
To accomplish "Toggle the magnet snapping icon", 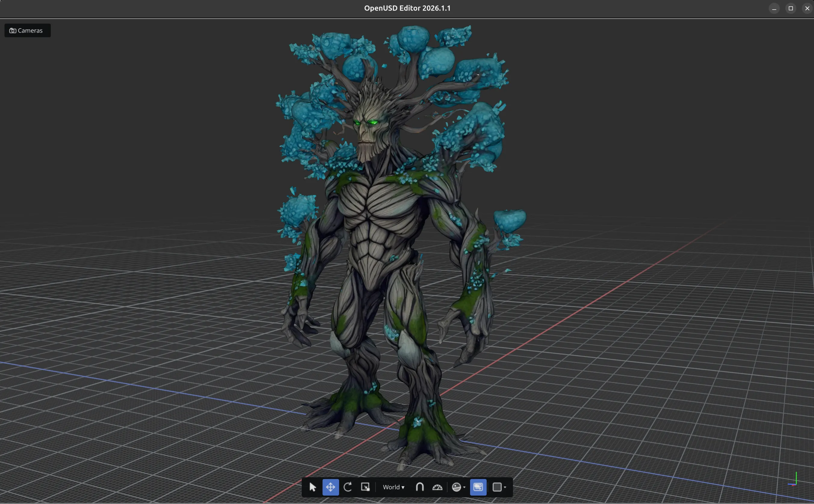I will point(420,487).
